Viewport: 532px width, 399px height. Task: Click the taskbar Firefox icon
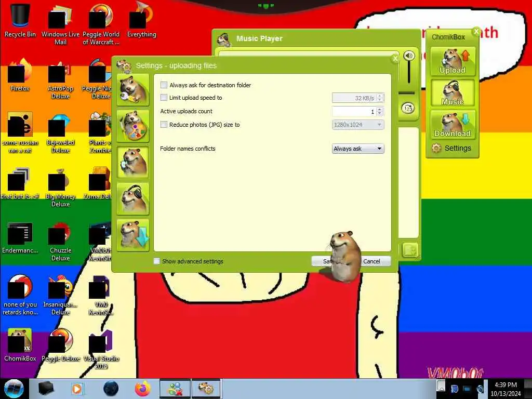point(142,389)
